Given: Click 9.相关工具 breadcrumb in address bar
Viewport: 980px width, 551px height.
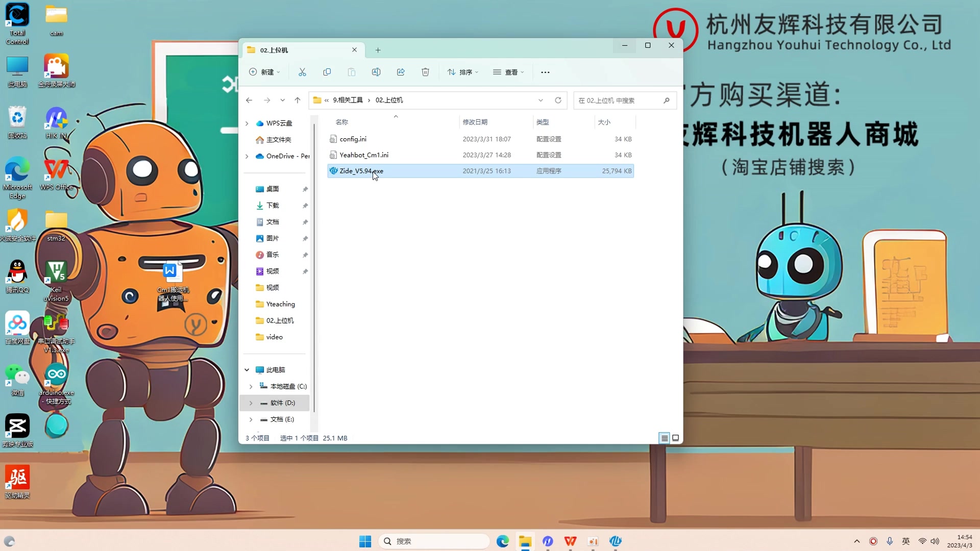Looking at the screenshot, I should [x=348, y=100].
